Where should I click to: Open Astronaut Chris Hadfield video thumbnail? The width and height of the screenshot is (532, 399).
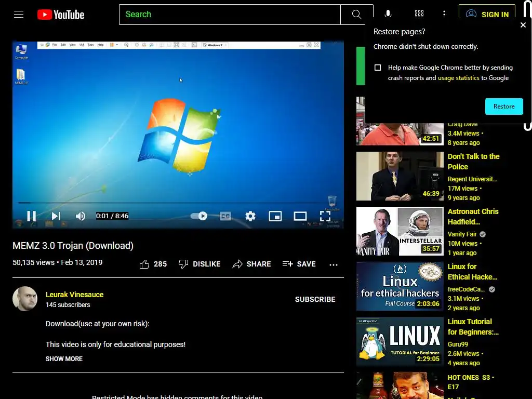(x=400, y=231)
